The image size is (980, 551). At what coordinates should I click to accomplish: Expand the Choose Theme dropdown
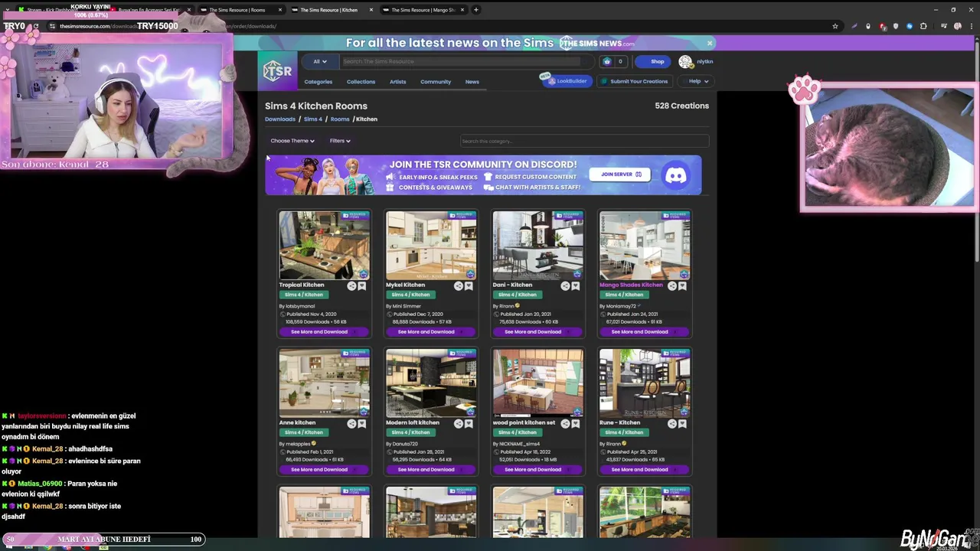click(292, 141)
